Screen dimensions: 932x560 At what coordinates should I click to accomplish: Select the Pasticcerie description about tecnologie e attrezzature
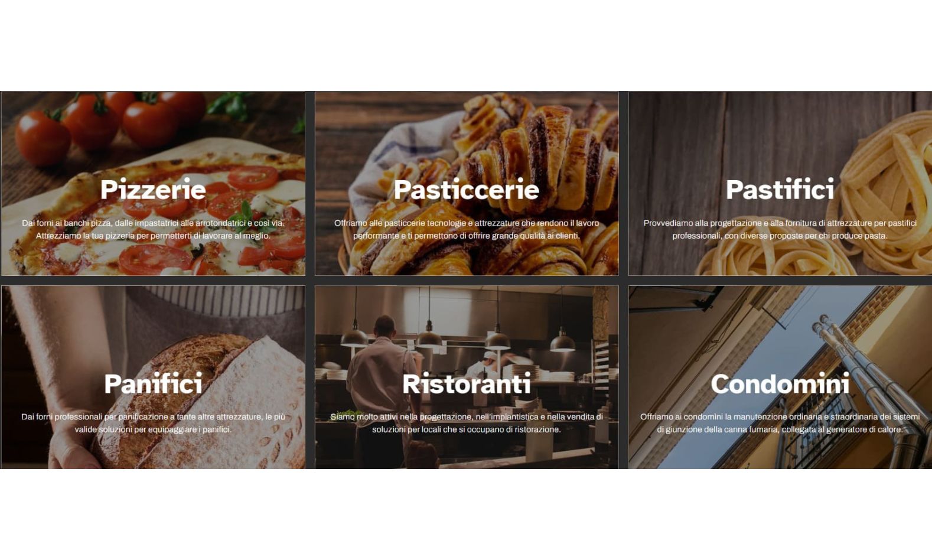tap(467, 229)
